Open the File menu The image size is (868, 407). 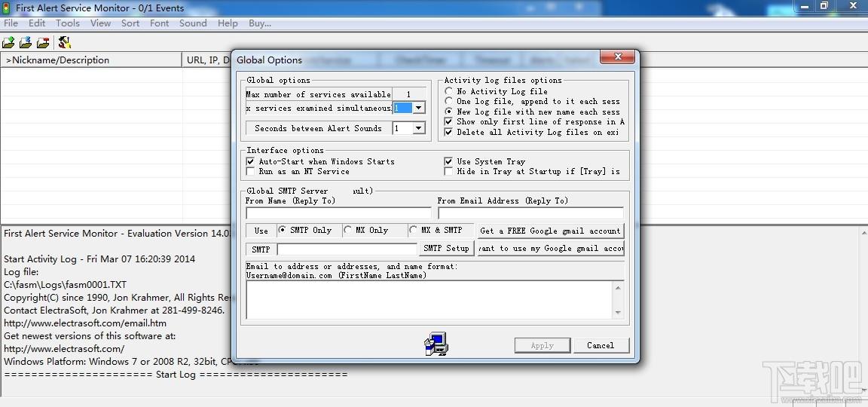pos(11,23)
